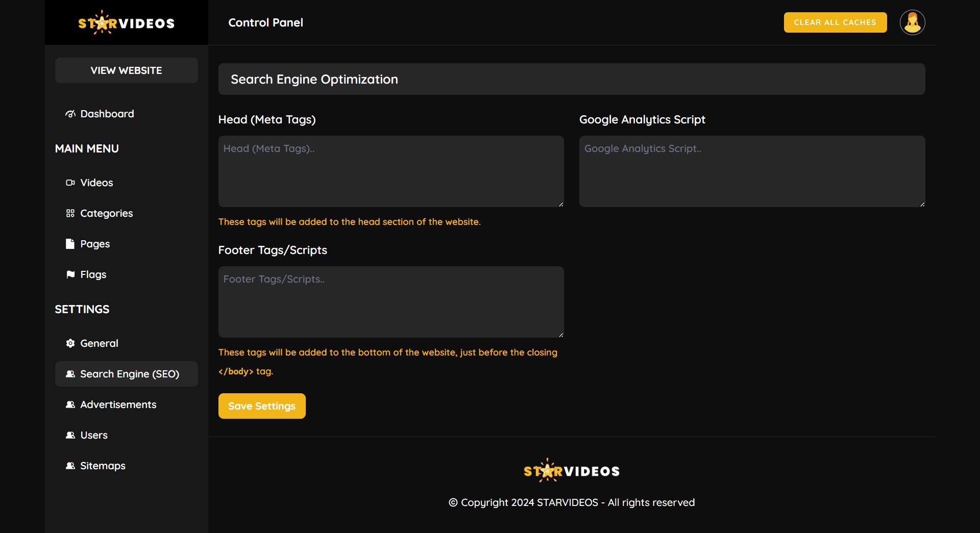Go to Advertisements settings
Screen dimensions: 980x533
click(118, 404)
